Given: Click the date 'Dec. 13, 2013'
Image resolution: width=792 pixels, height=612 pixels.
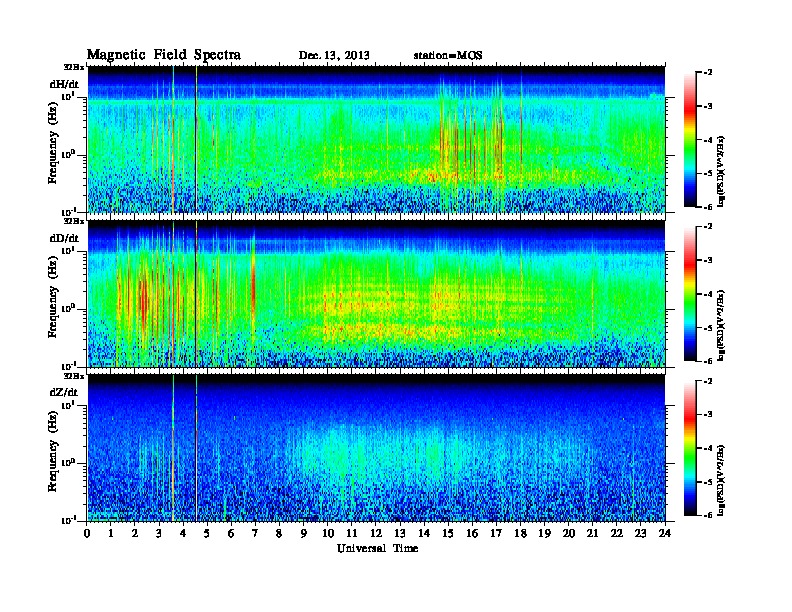Looking at the screenshot, I should pos(334,55).
